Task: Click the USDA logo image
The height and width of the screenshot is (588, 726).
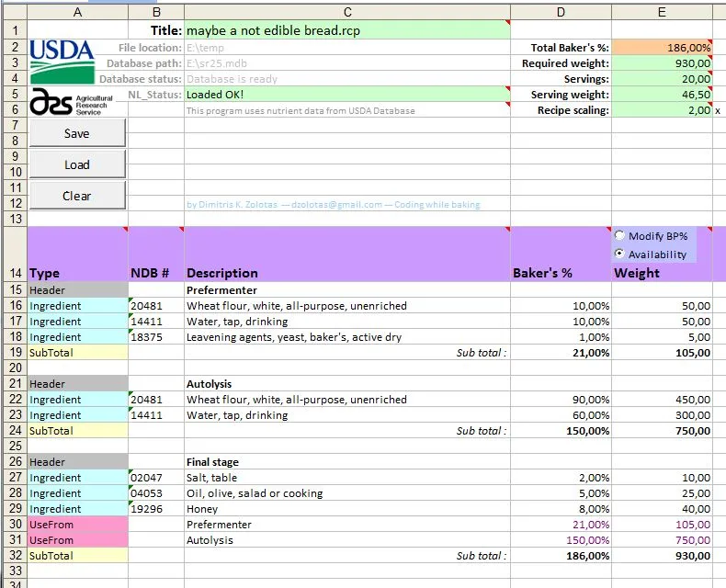Action: click(62, 62)
